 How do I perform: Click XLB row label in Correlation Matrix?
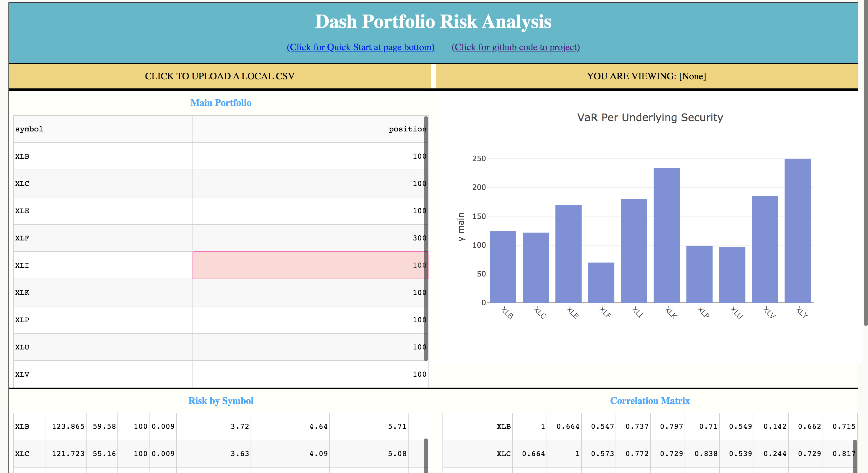[503, 426]
